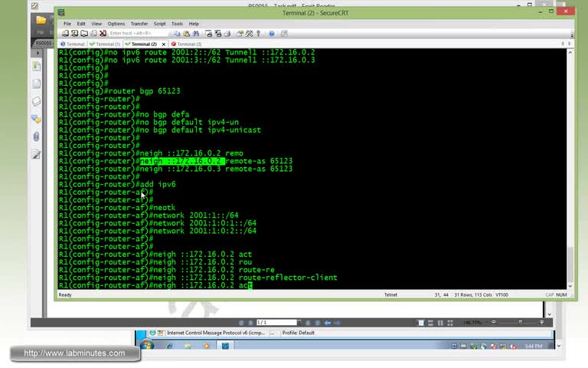Click the Print Selection toolbar icon
The height and width of the screenshot is (368, 588).
pos(218,34)
